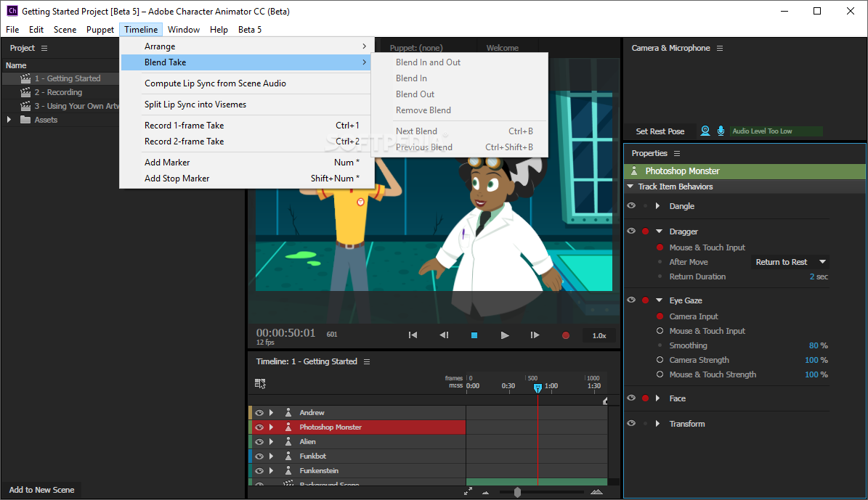Viewport: 868px width, 500px height.
Task: Toggle visibility of Funkbot track
Action: pos(259,456)
